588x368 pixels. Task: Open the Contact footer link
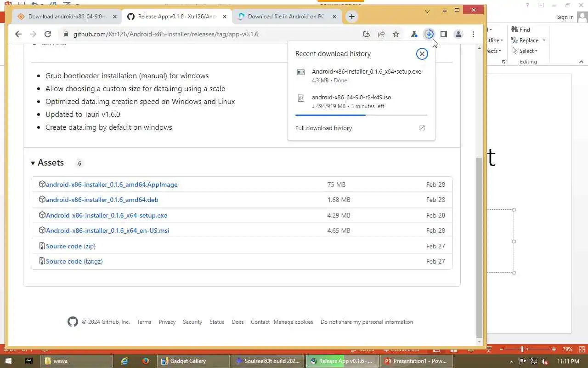tap(260, 322)
